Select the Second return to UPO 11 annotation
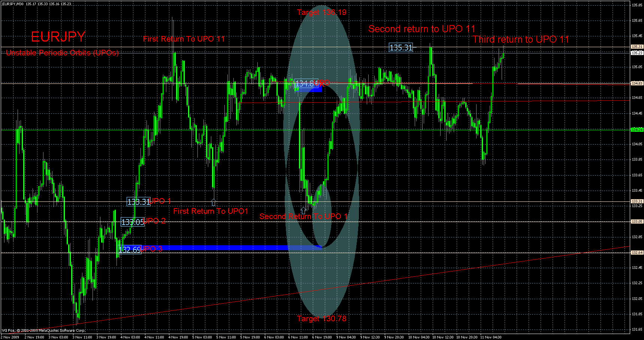Viewport: 644px width, 340px height. [x=421, y=28]
